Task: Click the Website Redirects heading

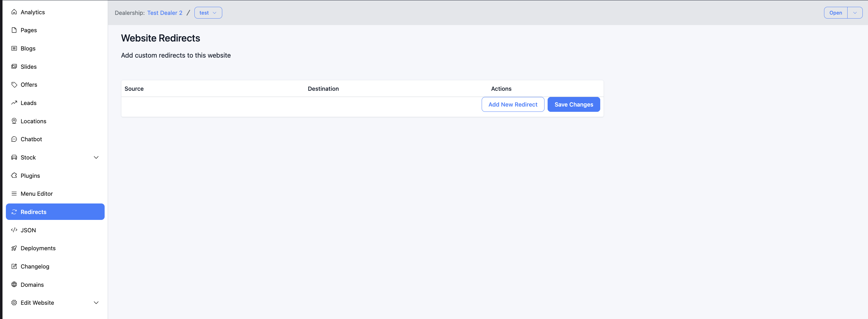Action: [x=160, y=38]
